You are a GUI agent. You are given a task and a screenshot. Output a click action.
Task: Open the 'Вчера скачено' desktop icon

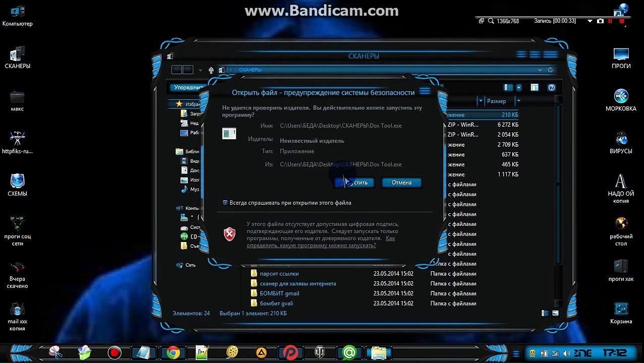17,275
